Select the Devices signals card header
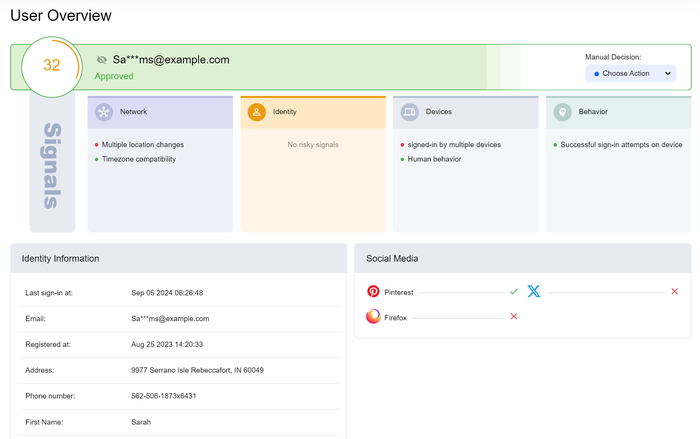Screen dimensions: 700x439 pyautogui.click(x=466, y=112)
